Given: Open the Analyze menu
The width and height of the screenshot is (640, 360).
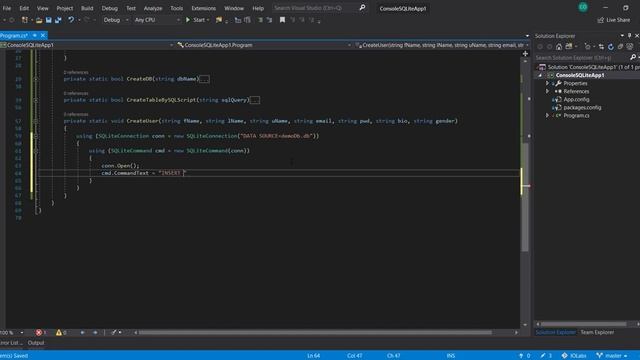Looking at the screenshot, I should (x=153, y=8).
